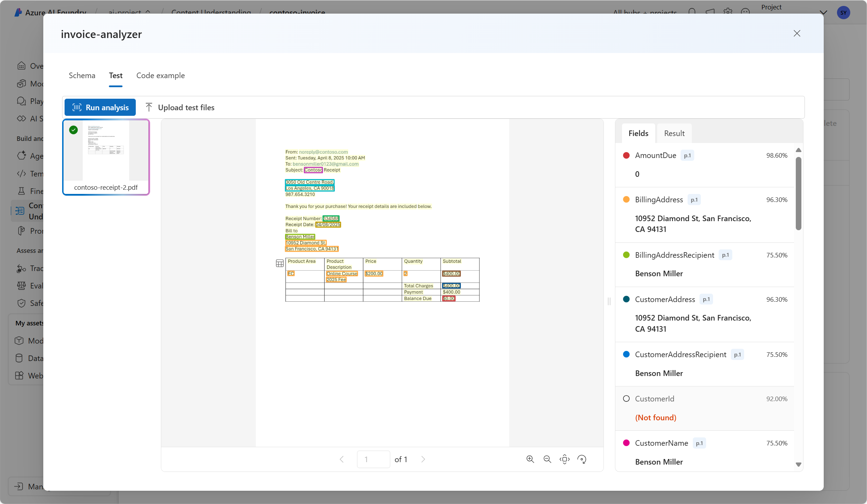
Task: Go to the next page arrow
Action: (x=423, y=459)
